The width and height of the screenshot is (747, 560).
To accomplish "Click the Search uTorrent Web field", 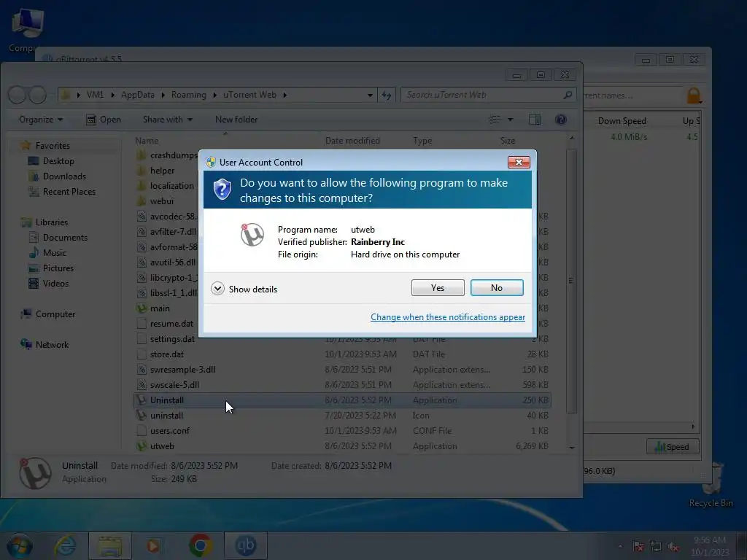I will tap(488, 95).
